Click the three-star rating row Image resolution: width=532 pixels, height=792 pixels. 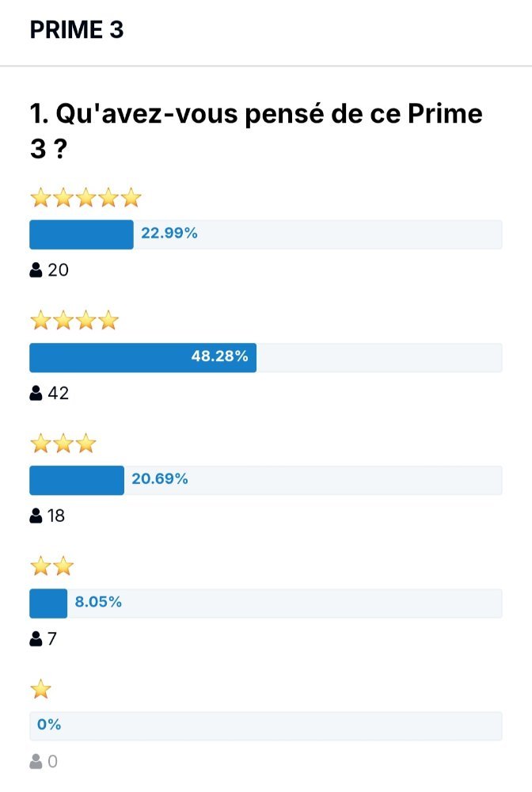pos(63,444)
